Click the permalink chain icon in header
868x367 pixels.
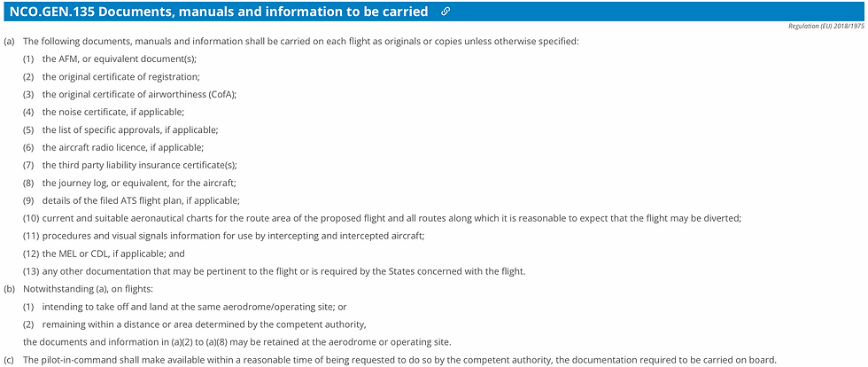[445, 12]
